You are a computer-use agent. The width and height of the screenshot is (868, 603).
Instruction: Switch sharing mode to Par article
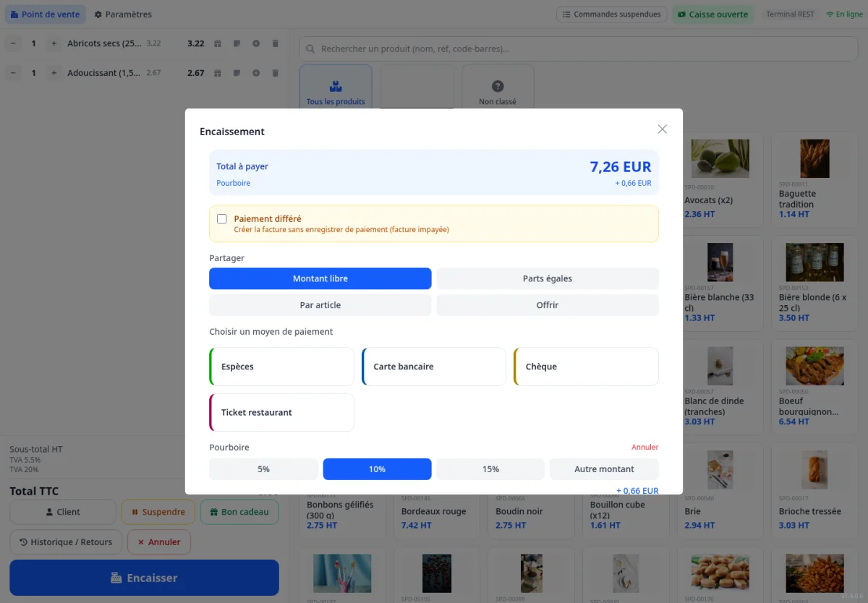(x=320, y=305)
